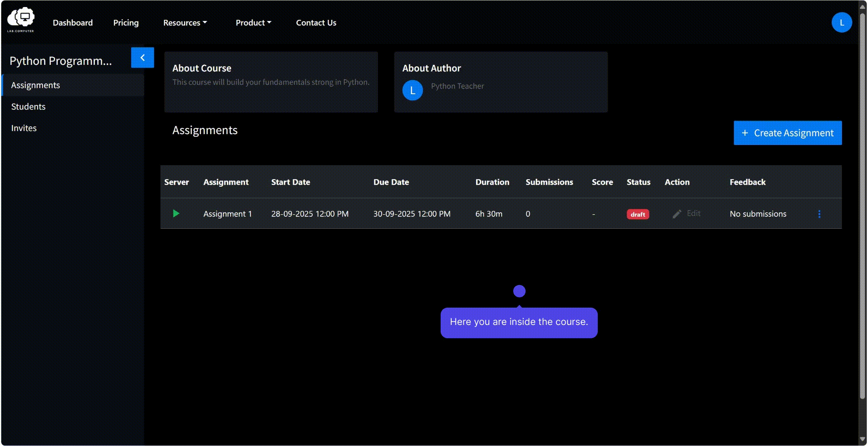Click the start date 28-09-2025 12:00 PM
868x446 pixels.
(310, 214)
